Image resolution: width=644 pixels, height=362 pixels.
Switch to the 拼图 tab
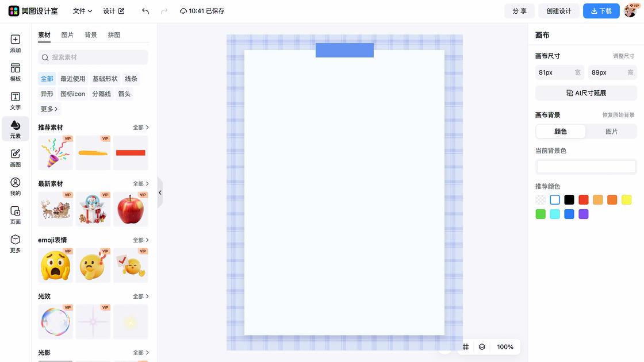pyautogui.click(x=114, y=35)
